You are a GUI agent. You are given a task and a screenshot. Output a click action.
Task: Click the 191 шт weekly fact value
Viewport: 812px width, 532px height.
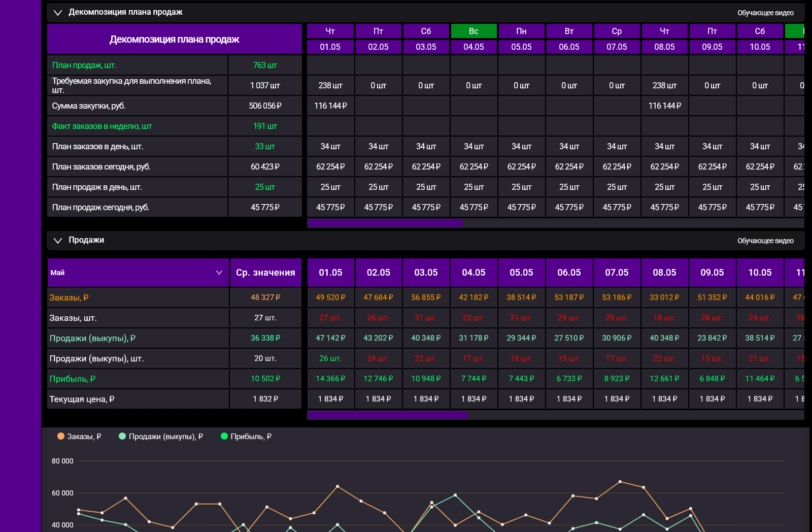pos(265,126)
